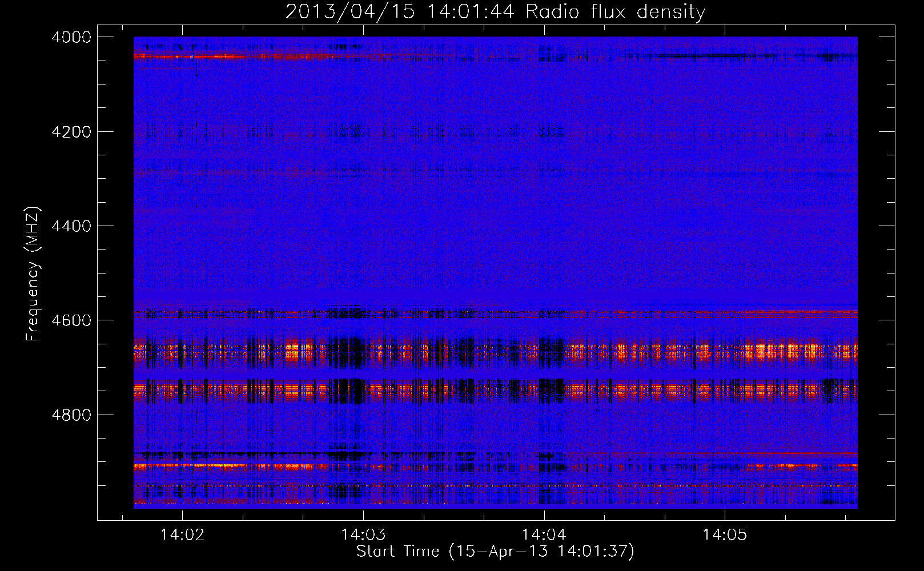Select the 4400 frequency tick label
The height and width of the screenshot is (571, 924).
(x=71, y=226)
